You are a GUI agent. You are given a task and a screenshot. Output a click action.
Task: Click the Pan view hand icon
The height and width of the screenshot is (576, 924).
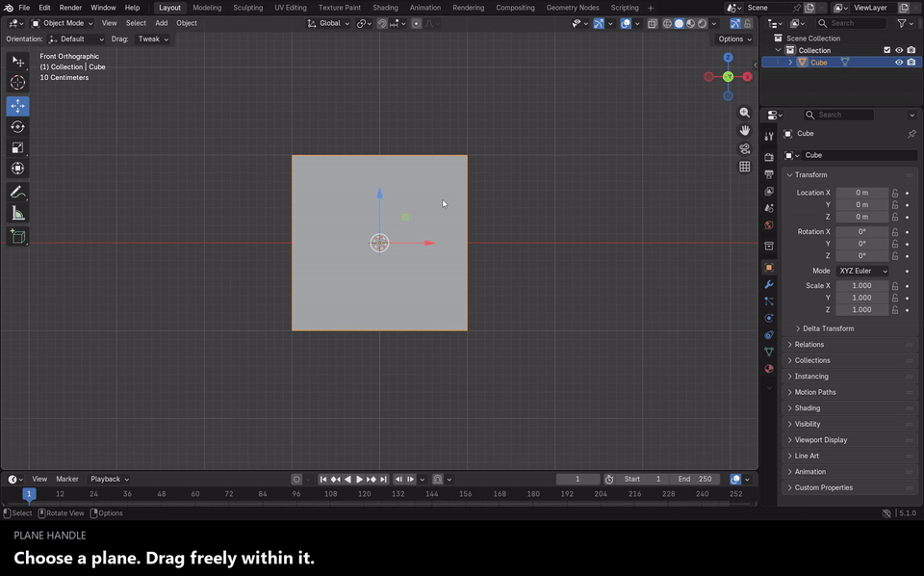745,130
